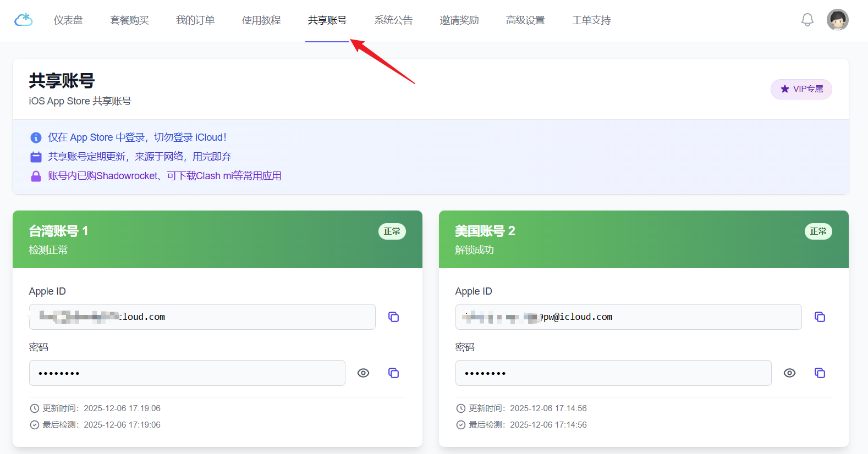This screenshot has height=454, width=868.
Task: Go to the 仪表盘 tab
Action: (x=68, y=20)
